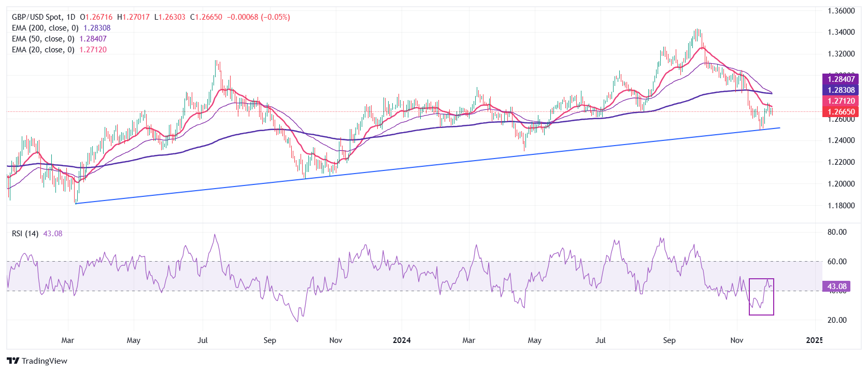Click the 43.08 RSI value label
The height and width of the screenshot is (372, 868).
(836, 287)
